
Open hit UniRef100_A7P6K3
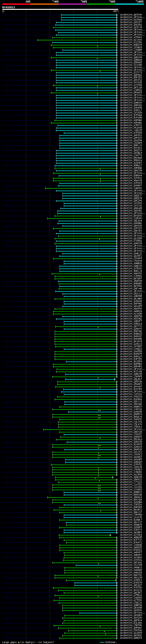coord(131,37)
